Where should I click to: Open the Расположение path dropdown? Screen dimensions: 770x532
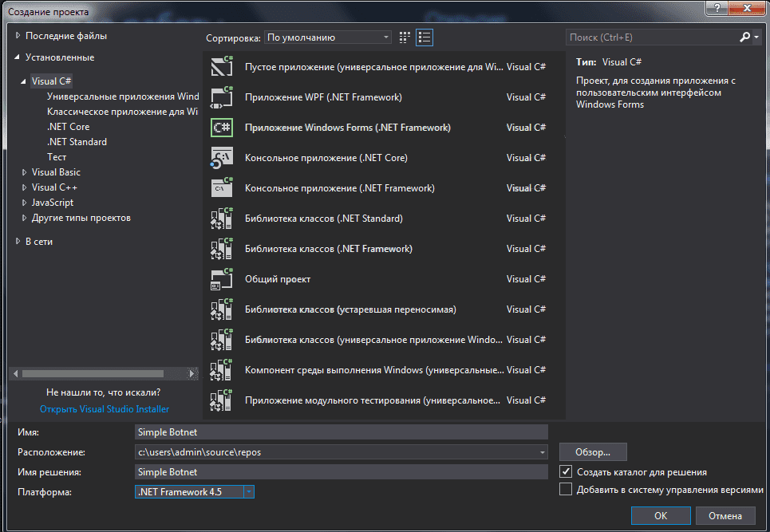point(543,452)
